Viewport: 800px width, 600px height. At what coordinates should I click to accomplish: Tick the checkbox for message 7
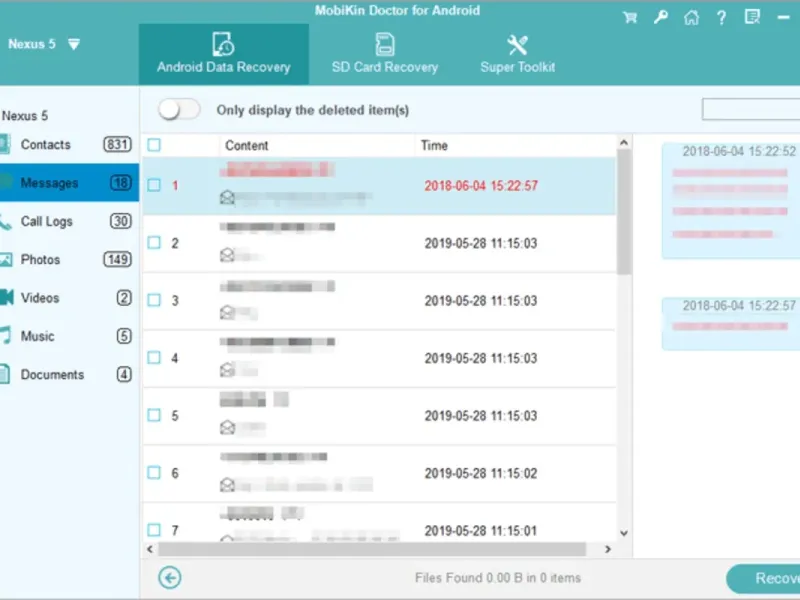(154, 530)
